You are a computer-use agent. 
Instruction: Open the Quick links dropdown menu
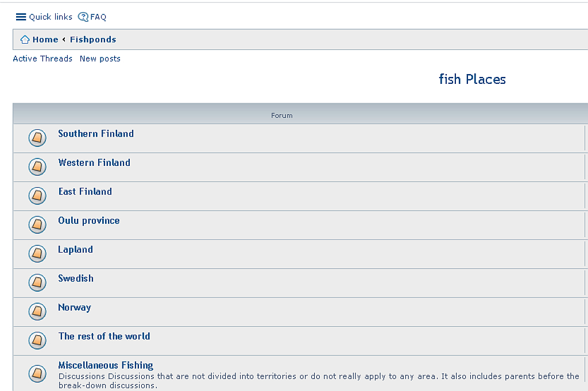(x=51, y=17)
